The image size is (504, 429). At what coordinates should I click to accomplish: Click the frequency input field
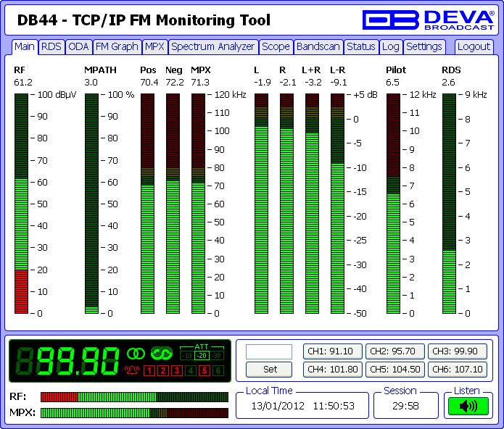pyautogui.click(x=269, y=351)
